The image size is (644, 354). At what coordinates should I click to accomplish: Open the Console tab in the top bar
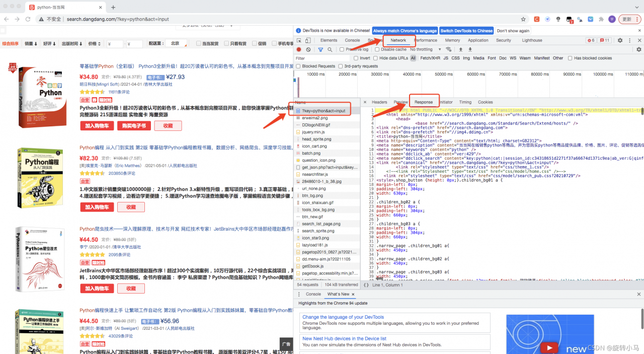352,40
